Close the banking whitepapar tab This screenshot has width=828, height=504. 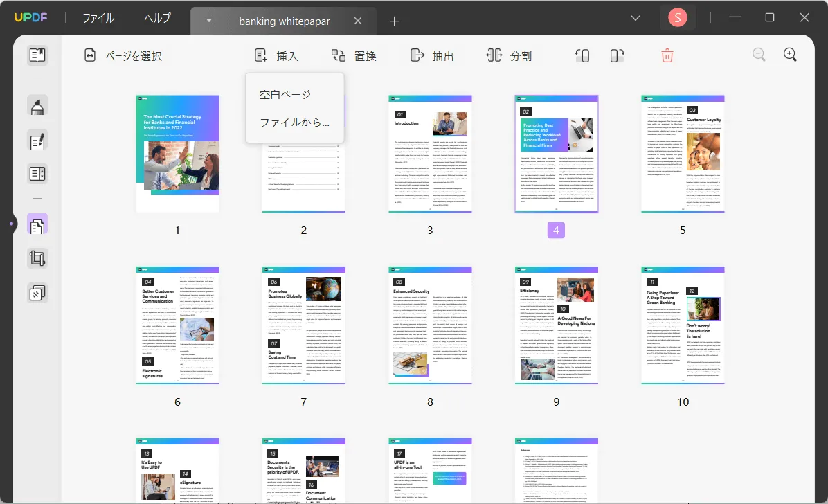click(x=358, y=21)
